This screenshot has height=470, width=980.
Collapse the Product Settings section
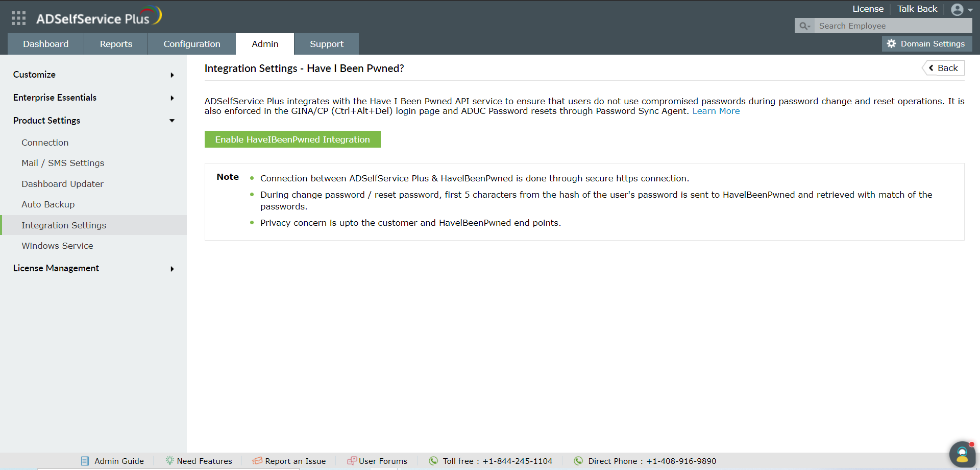(x=93, y=121)
